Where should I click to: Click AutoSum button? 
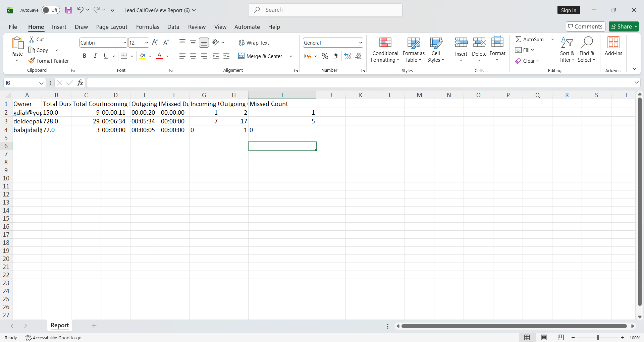pos(530,40)
